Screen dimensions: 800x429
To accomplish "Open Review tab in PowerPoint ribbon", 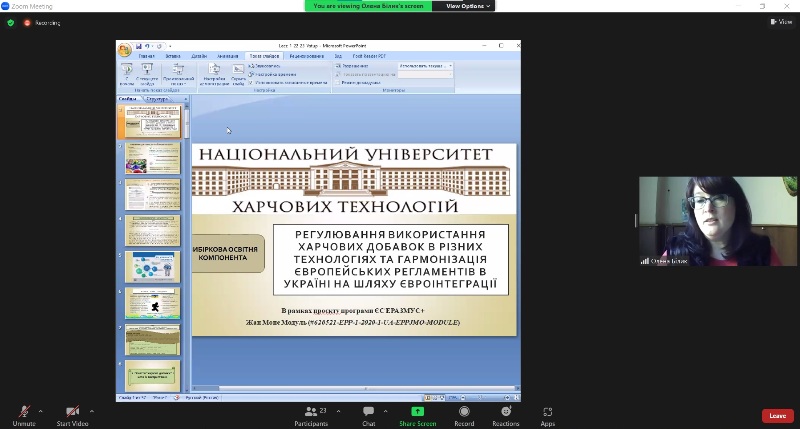I will [307, 56].
